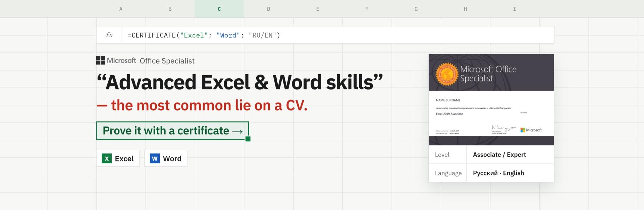Click "RU/EN" argument in the formula

262,35
